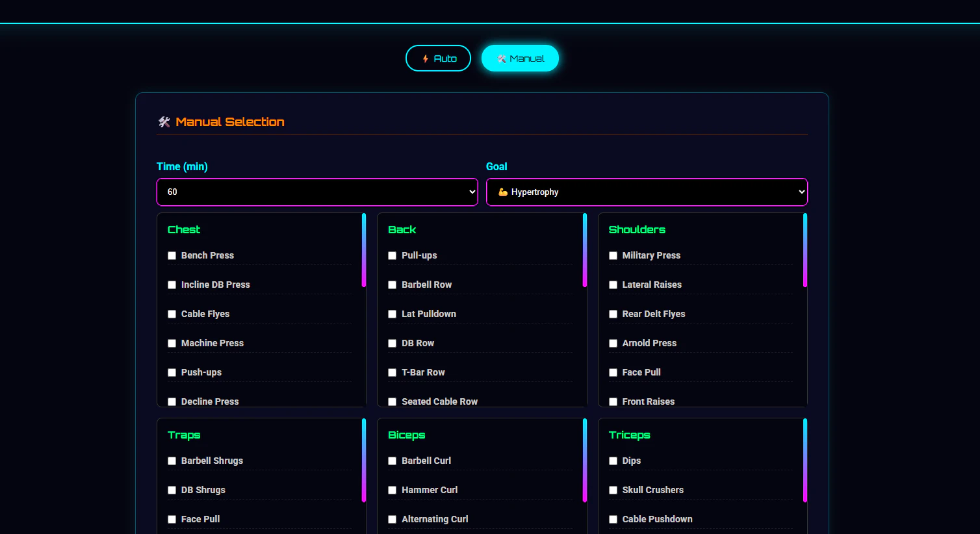The height and width of the screenshot is (534, 980).
Task: Click the Chest group heading
Action: [x=184, y=230]
